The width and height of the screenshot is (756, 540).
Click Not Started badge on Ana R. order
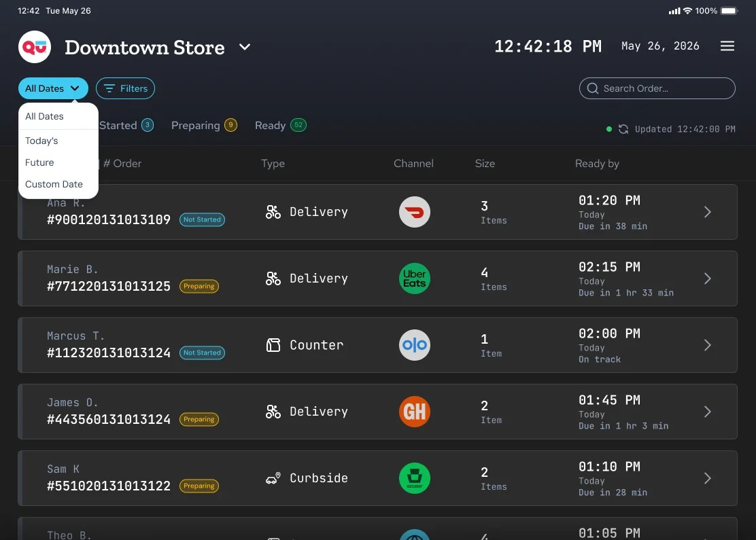202,219
